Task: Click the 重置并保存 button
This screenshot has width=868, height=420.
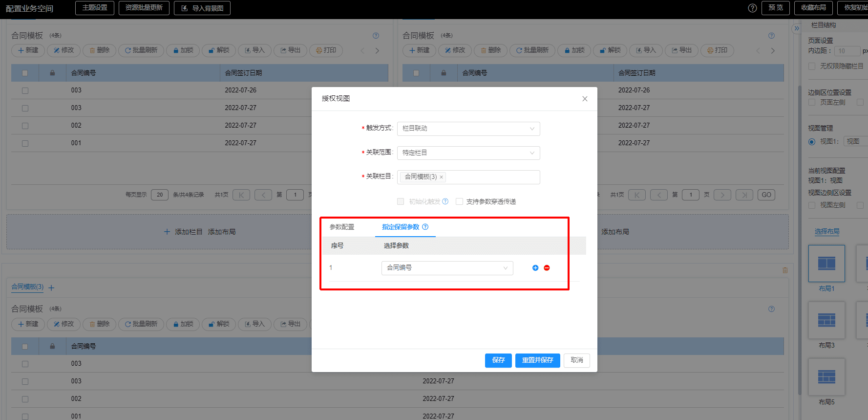Action: point(537,360)
